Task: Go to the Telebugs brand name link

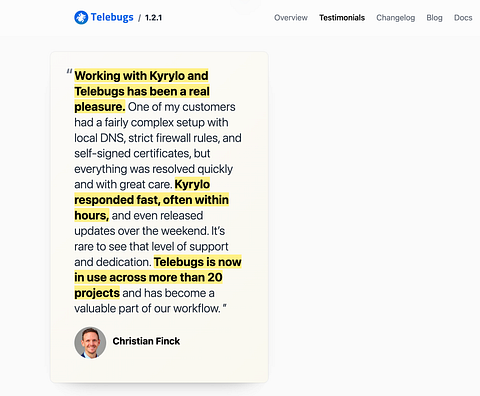Action: (x=112, y=17)
